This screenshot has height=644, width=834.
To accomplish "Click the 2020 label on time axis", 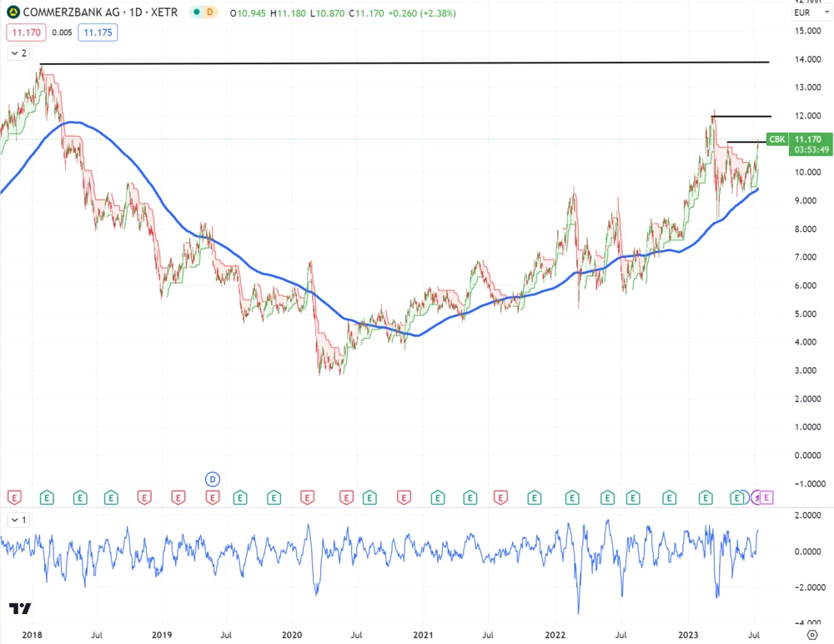I will (292, 635).
